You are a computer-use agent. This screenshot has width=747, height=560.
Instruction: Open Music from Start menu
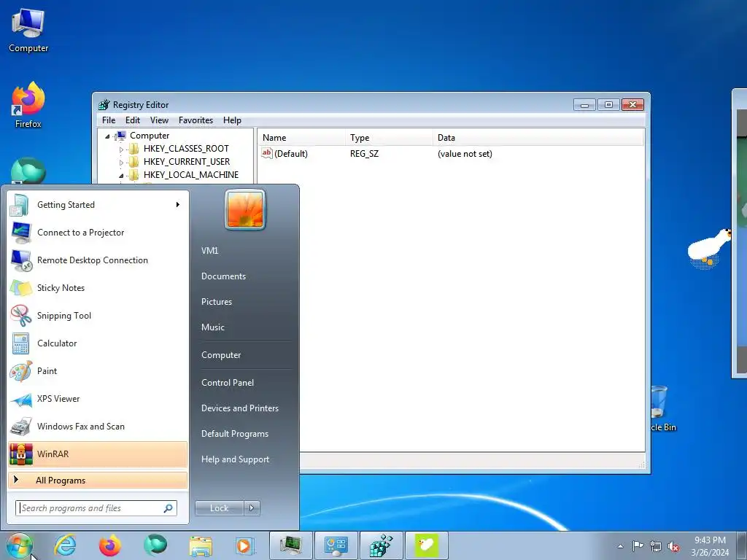212,327
